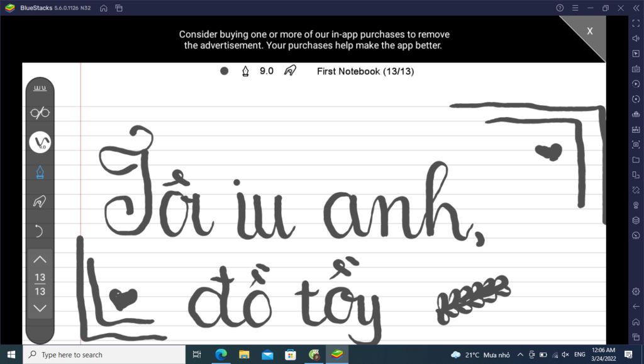Screen dimensions: 644x364
Task: Go to next page with down chevron
Action: pos(40,309)
